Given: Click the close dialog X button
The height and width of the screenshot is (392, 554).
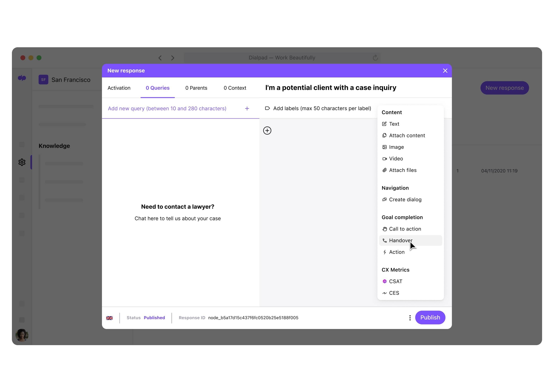Looking at the screenshot, I should (x=445, y=71).
